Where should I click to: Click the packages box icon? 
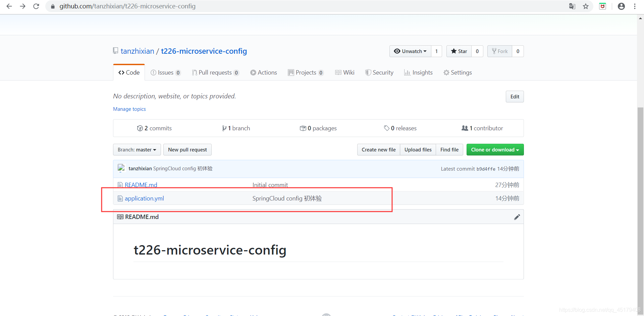(303, 128)
